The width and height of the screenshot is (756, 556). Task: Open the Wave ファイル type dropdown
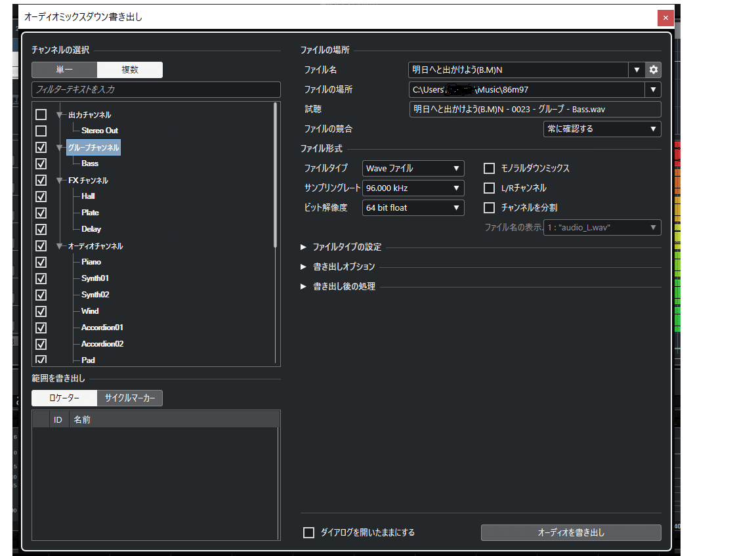(413, 168)
